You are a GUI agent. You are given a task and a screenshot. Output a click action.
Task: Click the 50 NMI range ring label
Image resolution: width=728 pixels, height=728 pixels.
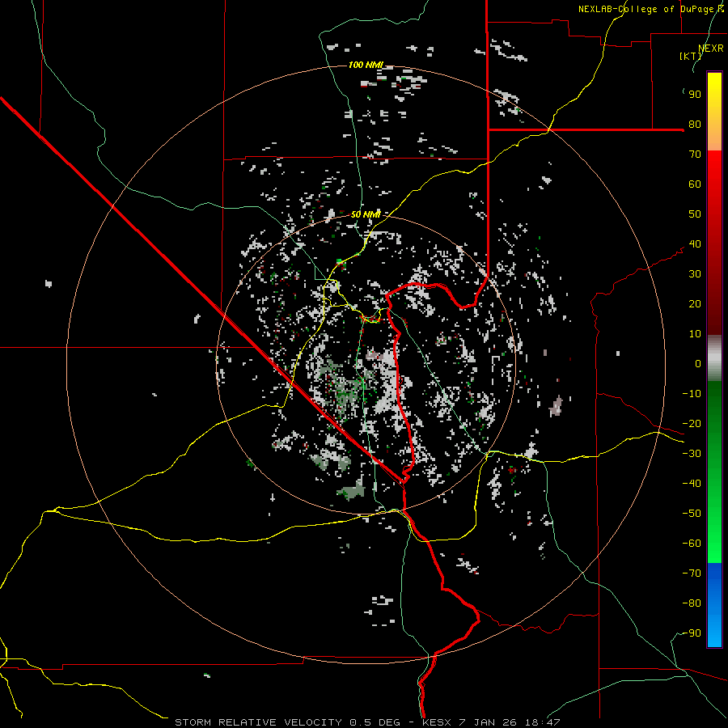[366, 214]
